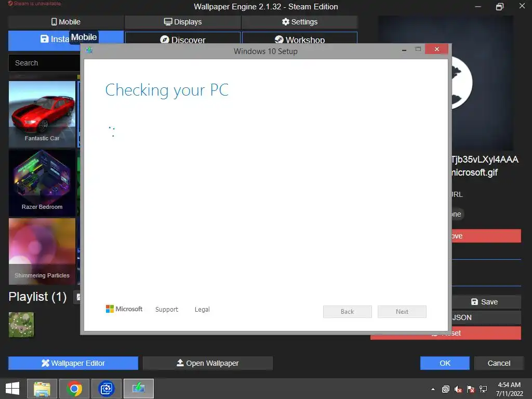
Task: Open the Legal link in Setup
Action: (202, 310)
